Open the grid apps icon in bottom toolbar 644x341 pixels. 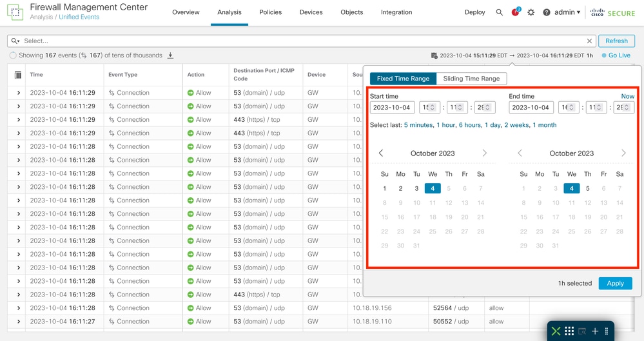pos(569,331)
